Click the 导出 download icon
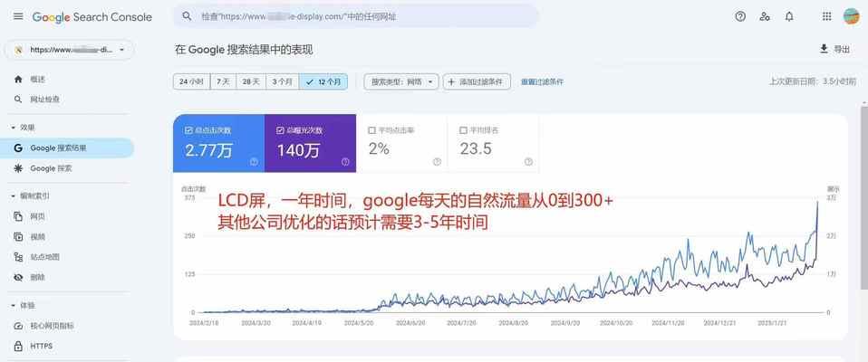 pos(824,49)
